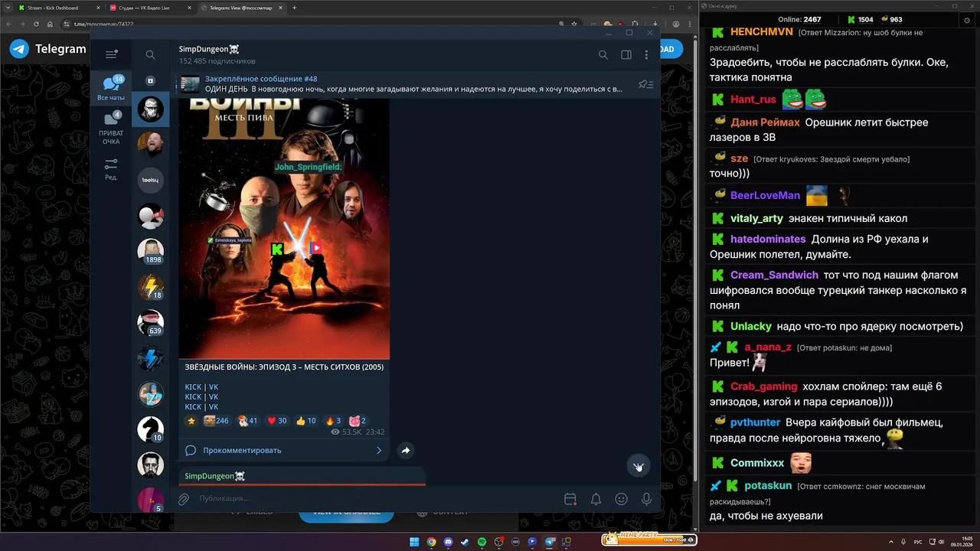This screenshot has height=551, width=980.
Task: Start voice recording with microphone icon
Action: pos(647,499)
